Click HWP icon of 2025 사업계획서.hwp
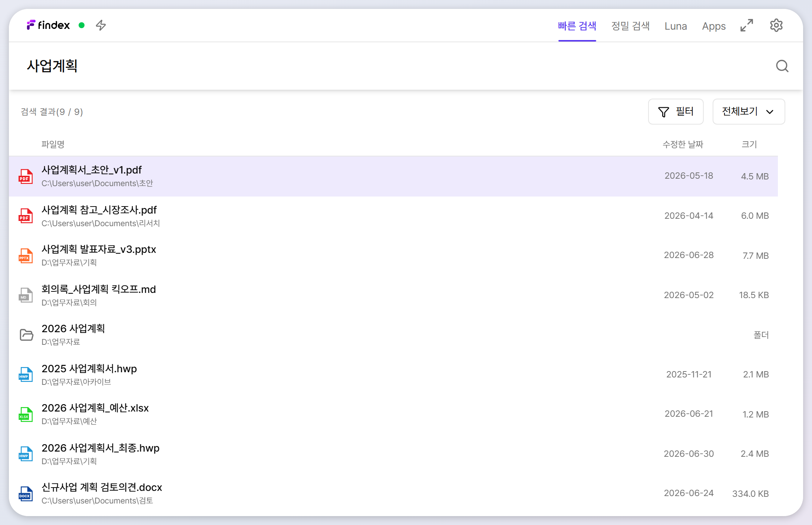Screen dimensions: 812x525 (26, 374)
